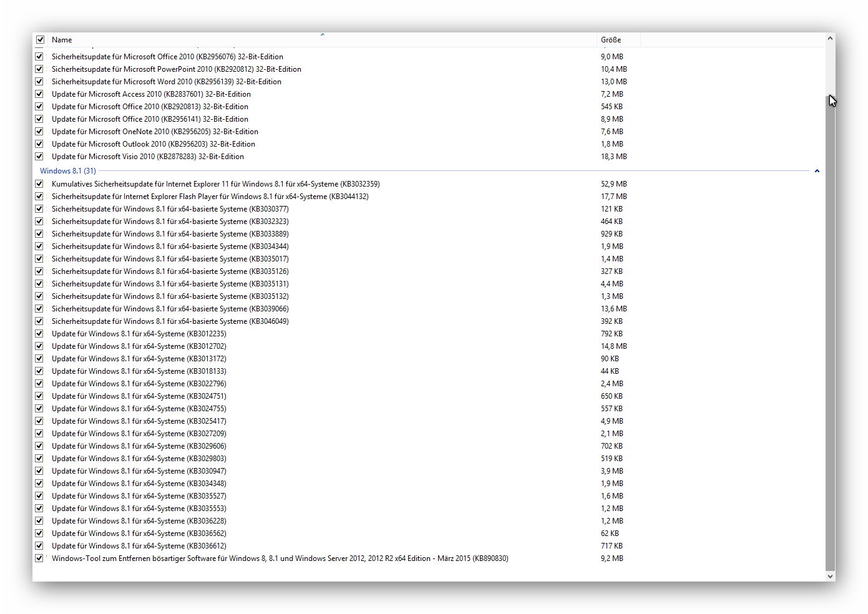Click the Windows 8.1 (31) group header

coord(68,170)
